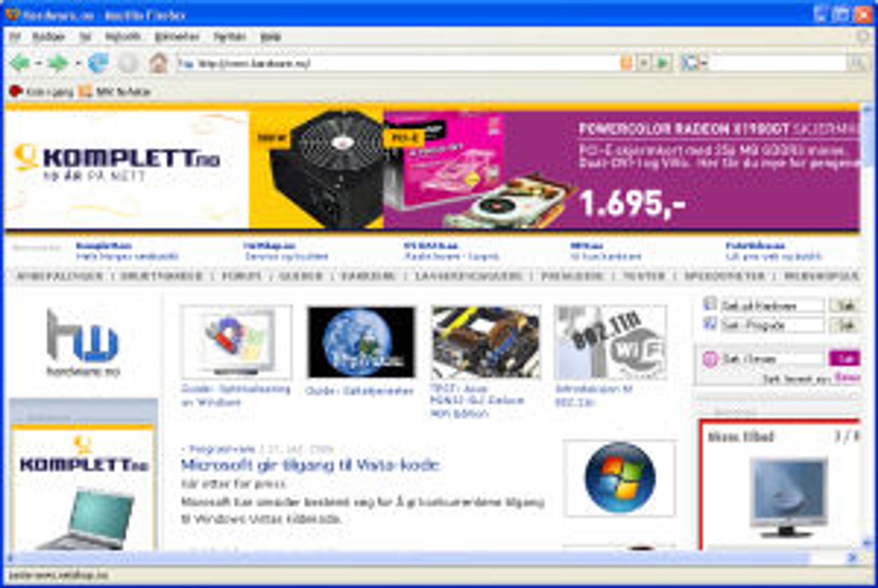The image size is (878, 588).
Task: Click the Søk i Prisguide search field
Action: pos(773,325)
